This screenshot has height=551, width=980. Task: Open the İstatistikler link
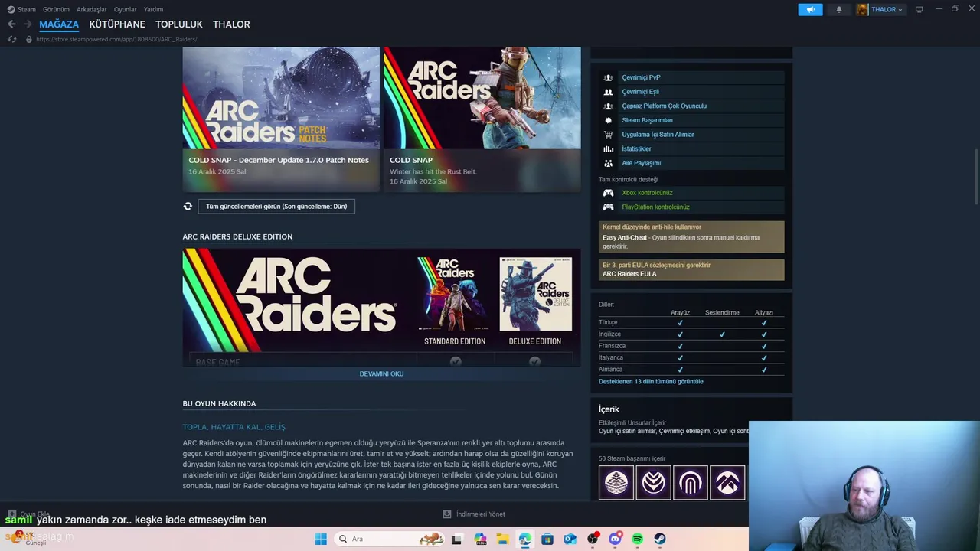point(636,149)
